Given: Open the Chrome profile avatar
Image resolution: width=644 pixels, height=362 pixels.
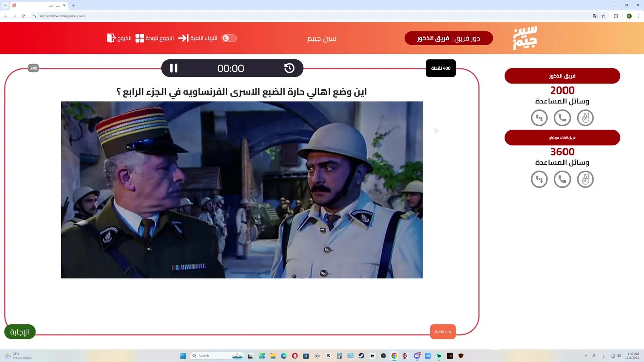Looking at the screenshot, I should click(x=629, y=16).
